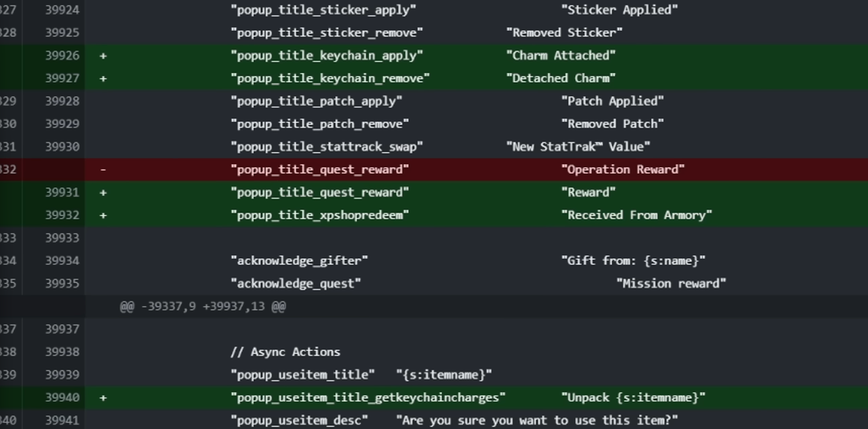Click "popup_useitem_title_getkeychaincharges" key

368,398
